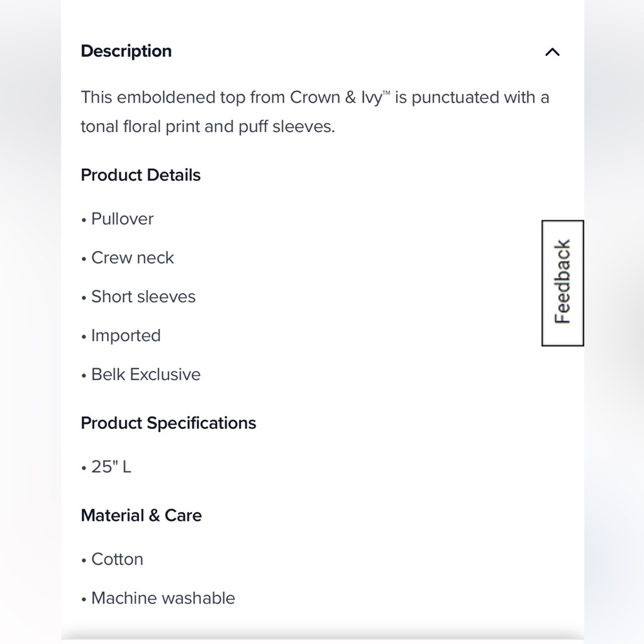Select the Crew neck bullet item
This screenshot has height=644, width=644.
click(133, 258)
